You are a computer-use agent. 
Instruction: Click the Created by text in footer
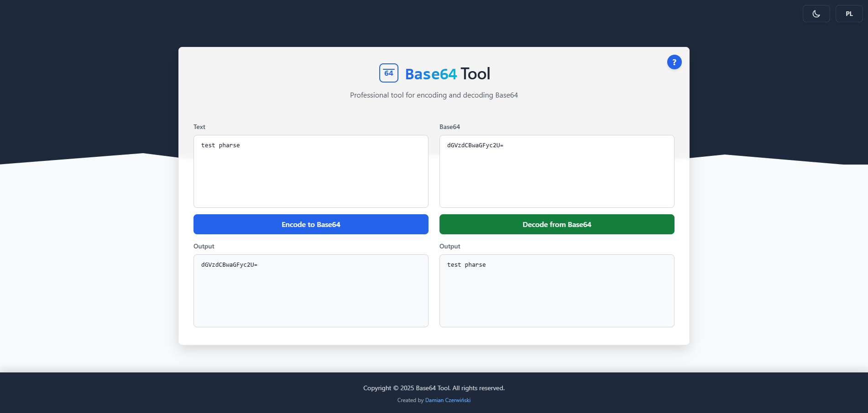(410, 400)
